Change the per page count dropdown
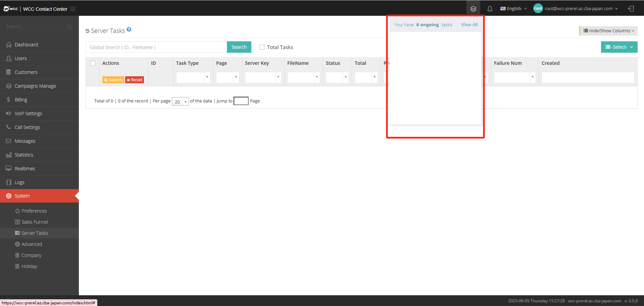 (180, 101)
